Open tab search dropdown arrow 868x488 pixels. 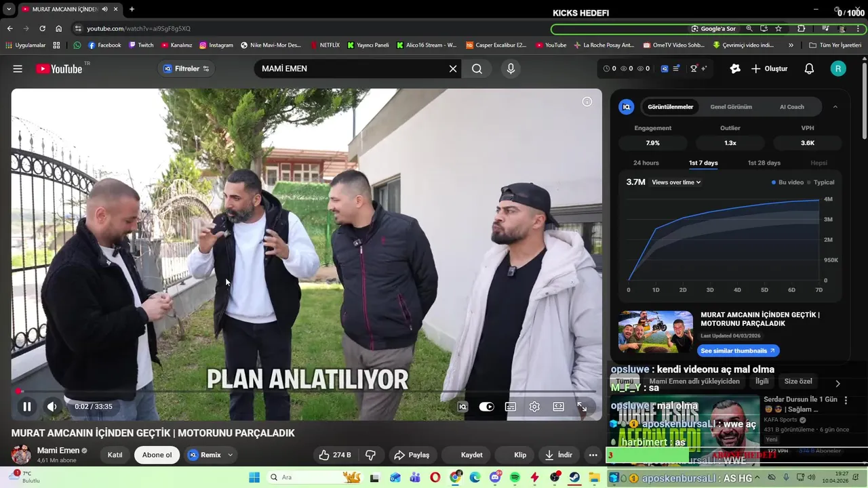pyautogui.click(x=9, y=9)
